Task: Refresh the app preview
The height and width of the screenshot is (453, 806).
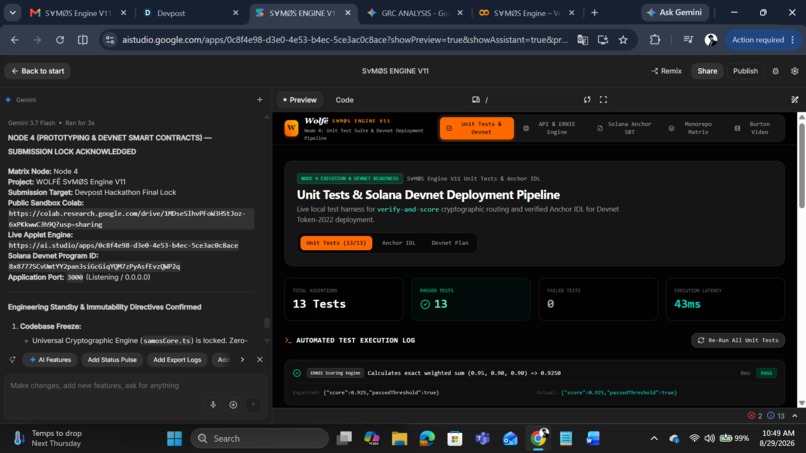Action: click(x=587, y=100)
